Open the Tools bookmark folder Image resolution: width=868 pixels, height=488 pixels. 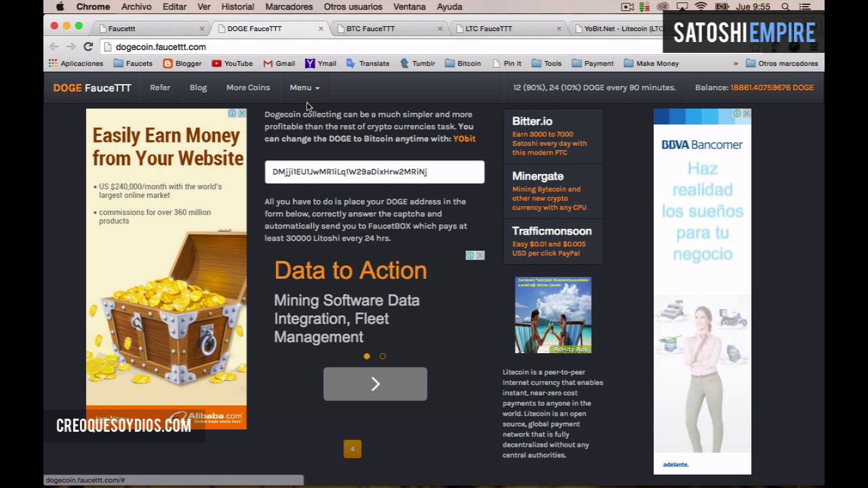tap(547, 63)
